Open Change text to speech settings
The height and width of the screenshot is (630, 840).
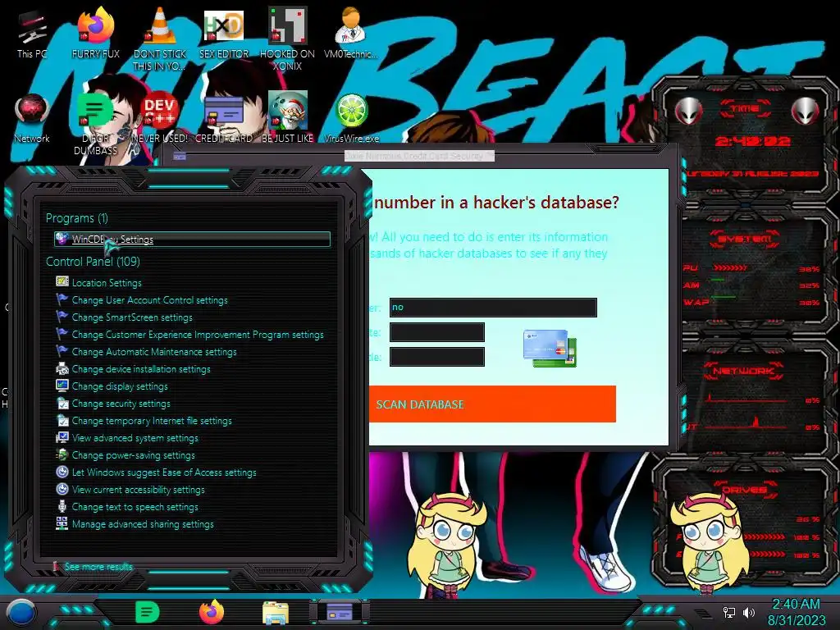click(x=127, y=506)
